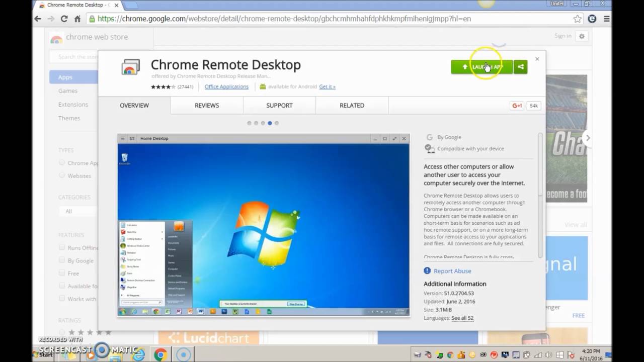644x362 pixels.
Task: Click the Chrome icon in the taskbar
Action: click(160, 355)
